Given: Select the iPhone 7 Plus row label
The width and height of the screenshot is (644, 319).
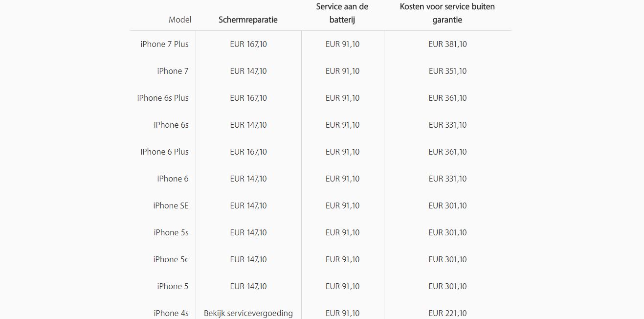Looking at the screenshot, I should tap(164, 44).
